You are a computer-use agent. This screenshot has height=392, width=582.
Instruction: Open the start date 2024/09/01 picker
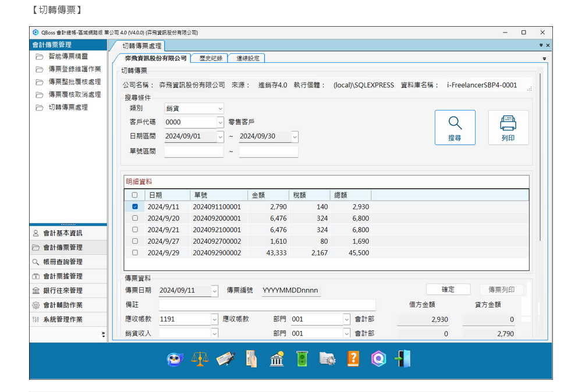point(220,137)
